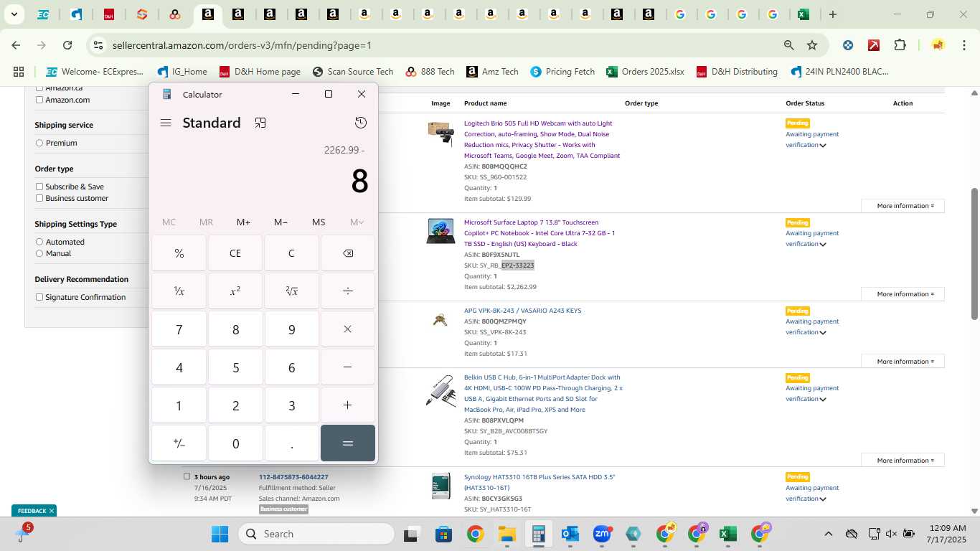The height and width of the screenshot is (551, 980).
Task: Open More information for Logitech Brio order
Action: pos(903,206)
